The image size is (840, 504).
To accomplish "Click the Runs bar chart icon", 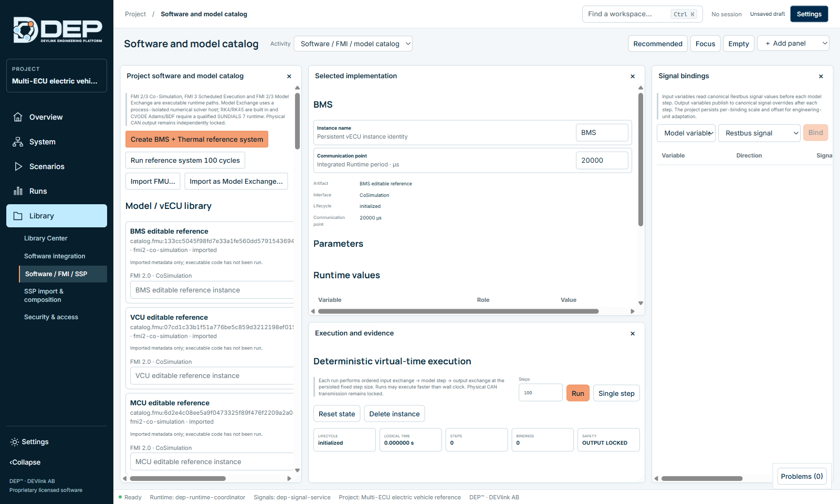I will coord(18,191).
